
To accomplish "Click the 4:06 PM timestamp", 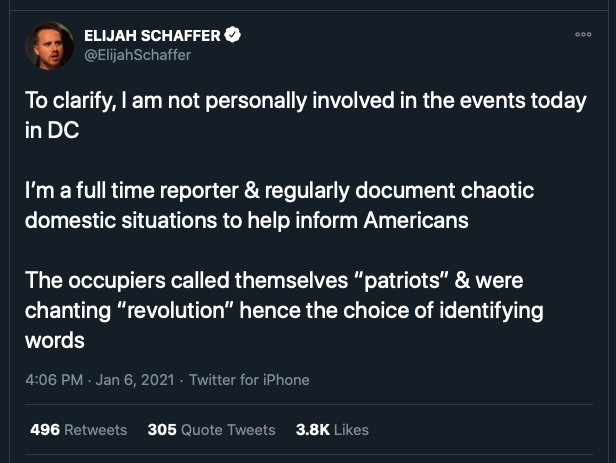I will click(x=54, y=380).
